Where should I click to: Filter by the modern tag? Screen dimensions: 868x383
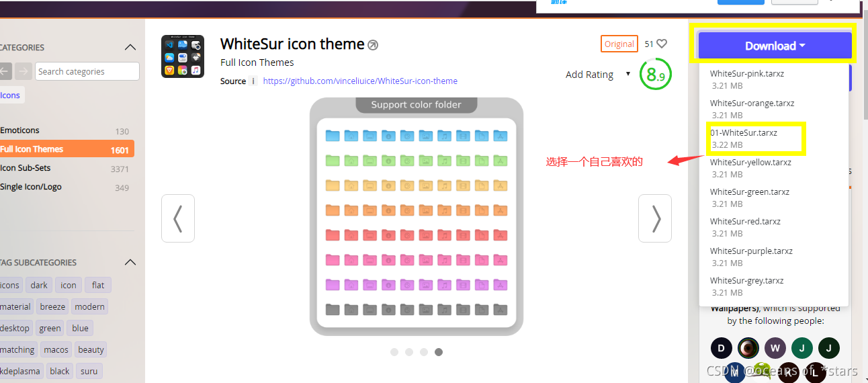pos(89,306)
